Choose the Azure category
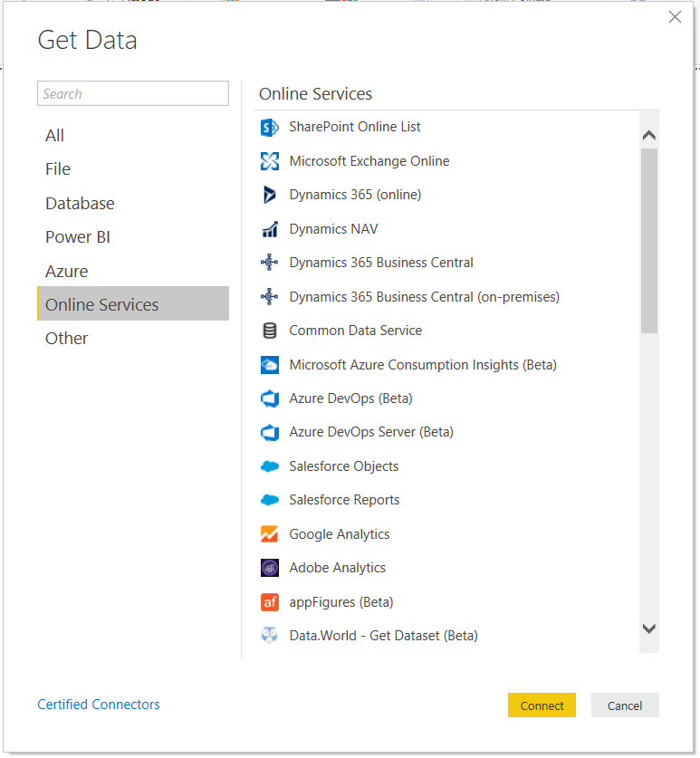The image size is (700, 758). point(133,271)
